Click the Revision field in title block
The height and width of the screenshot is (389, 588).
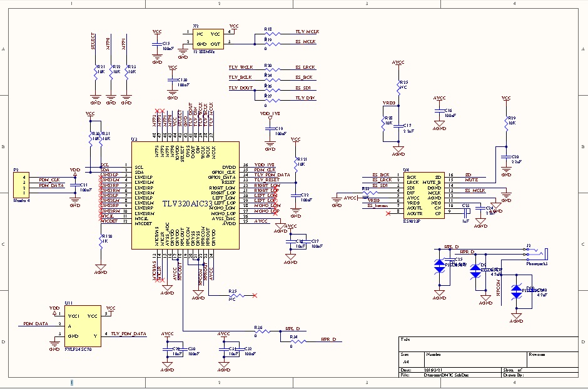point(552,358)
